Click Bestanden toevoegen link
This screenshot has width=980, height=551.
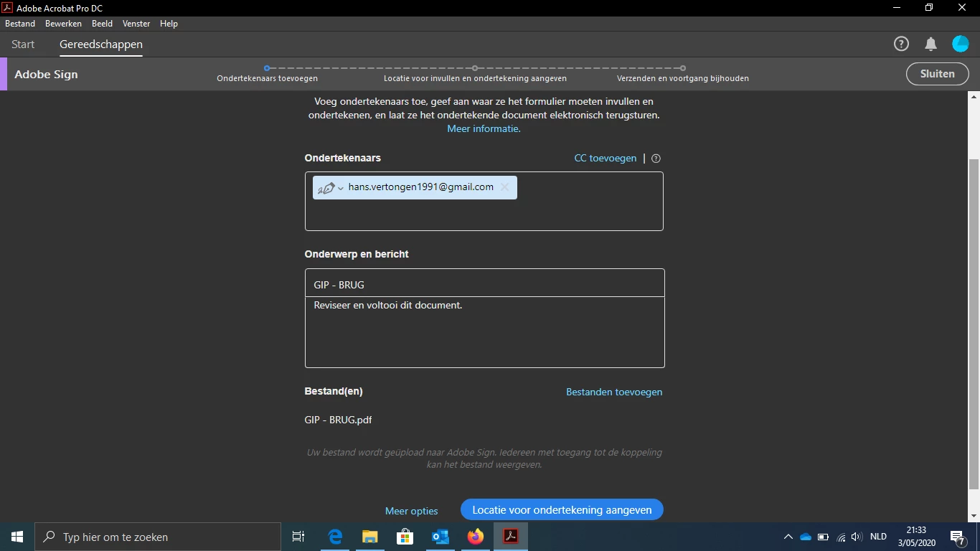(614, 392)
